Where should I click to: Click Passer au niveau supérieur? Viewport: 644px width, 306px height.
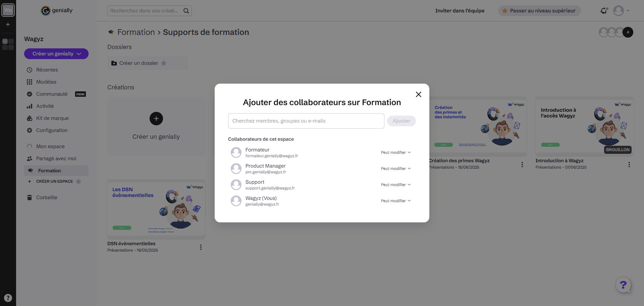tap(539, 11)
